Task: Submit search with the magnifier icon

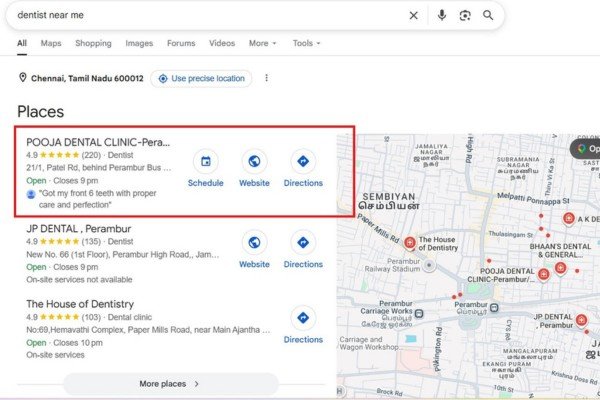Action: (x=488, y=15)
